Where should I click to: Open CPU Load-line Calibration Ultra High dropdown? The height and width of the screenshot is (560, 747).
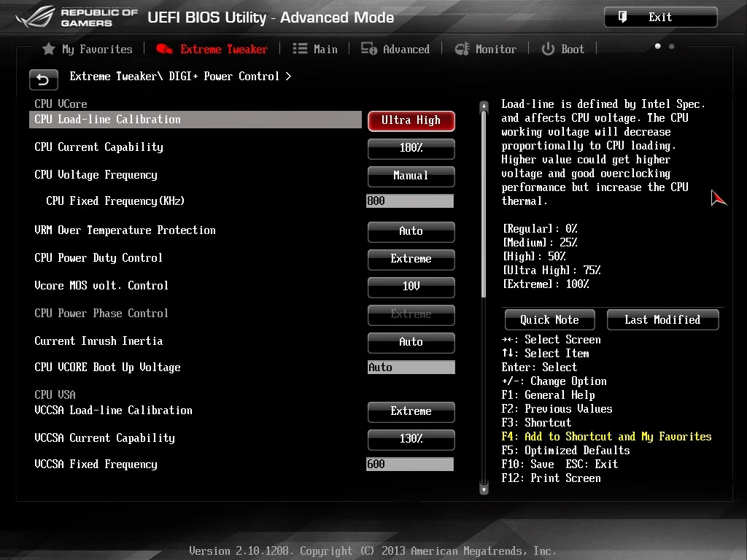coord(411,120)
